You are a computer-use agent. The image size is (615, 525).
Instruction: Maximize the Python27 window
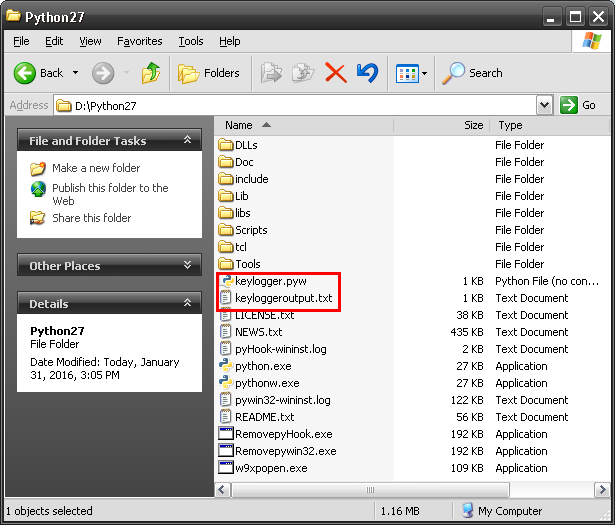[x=575, y=17]
